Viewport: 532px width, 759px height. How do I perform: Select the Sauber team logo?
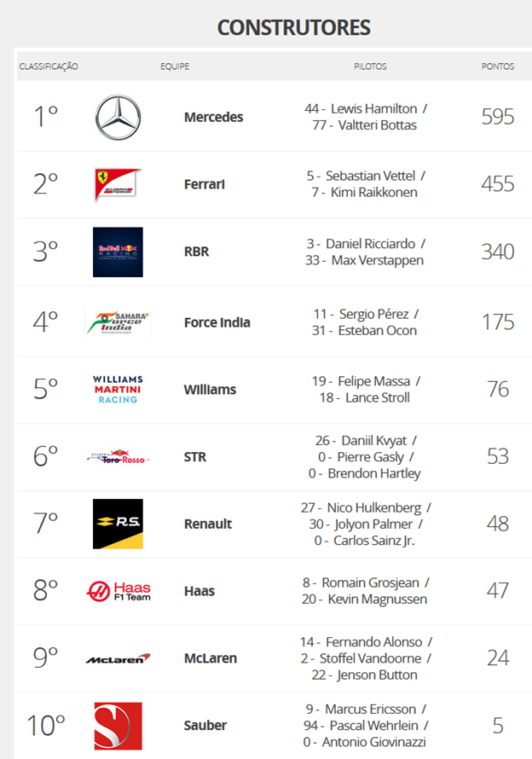[118, 726]
